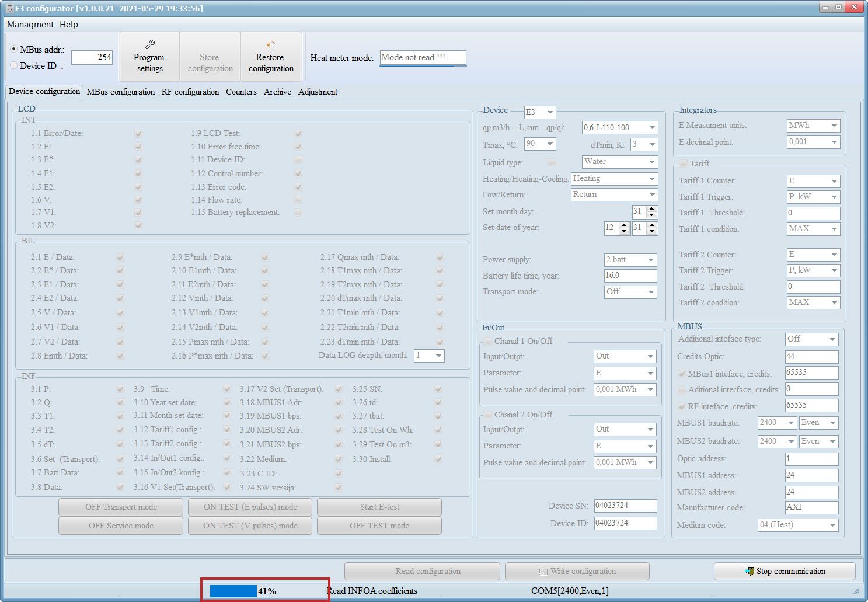This screenshot has height=602, width=868.
Task: Increase the Set month day spinner
Action: [x=652, y=208]
